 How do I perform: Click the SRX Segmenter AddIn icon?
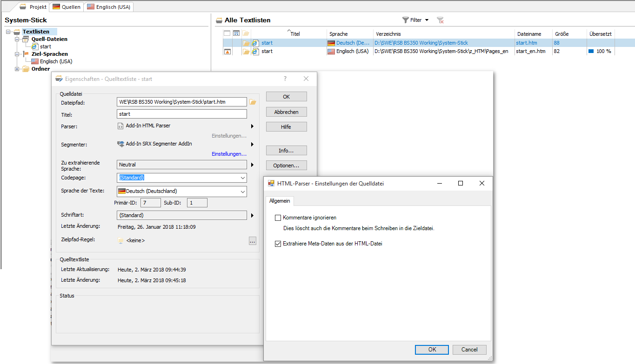pos(120,144)
